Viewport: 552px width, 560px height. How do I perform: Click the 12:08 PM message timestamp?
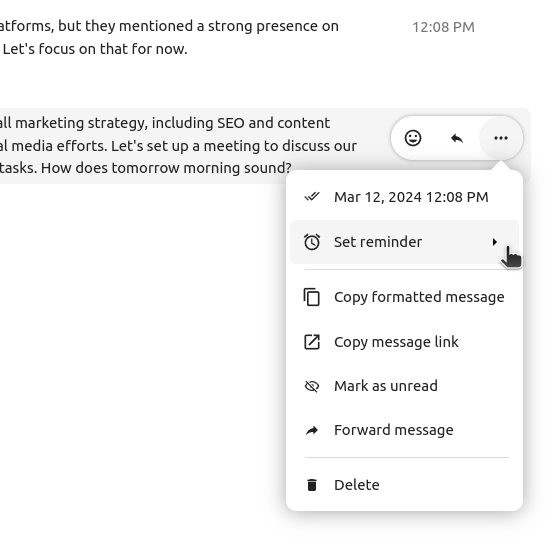coord(443,27)
